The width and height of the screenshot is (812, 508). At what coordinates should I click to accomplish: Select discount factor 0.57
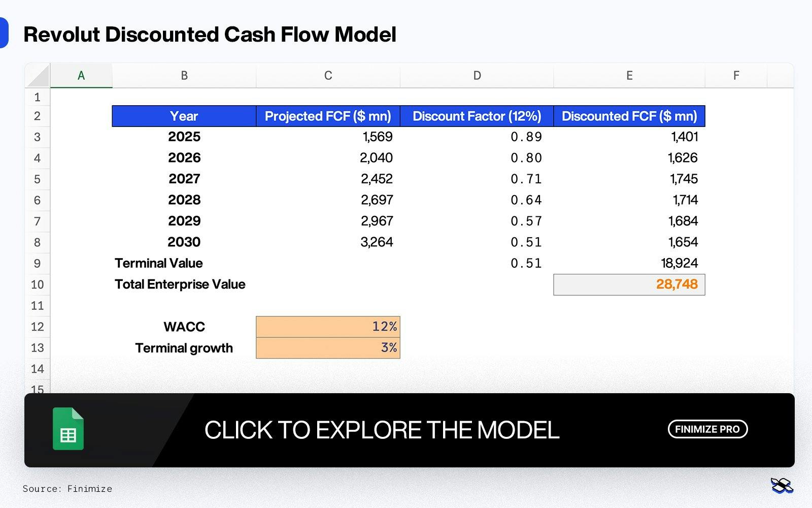(x=477, y=221)
